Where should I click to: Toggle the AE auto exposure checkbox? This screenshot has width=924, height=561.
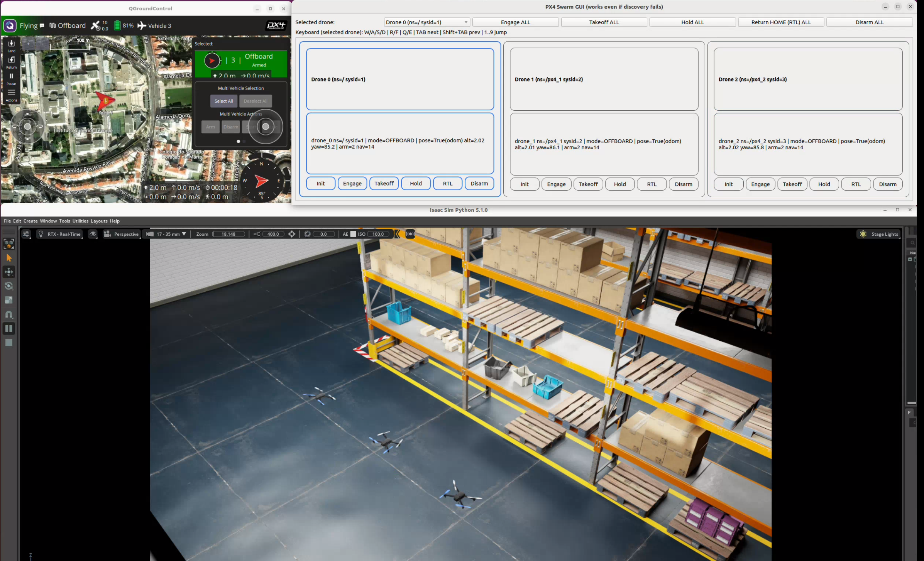(353, 234)
